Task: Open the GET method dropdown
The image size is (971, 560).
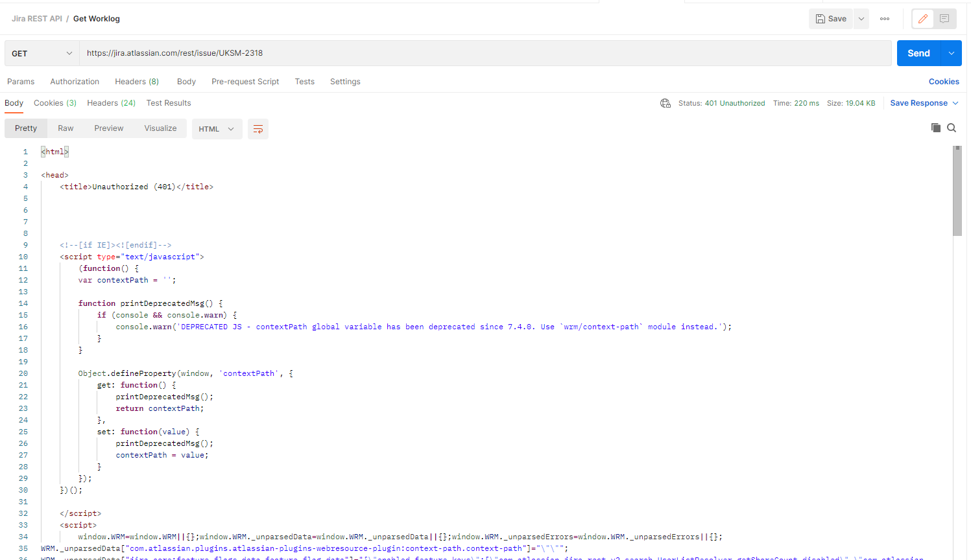Action: pos(42,53)
